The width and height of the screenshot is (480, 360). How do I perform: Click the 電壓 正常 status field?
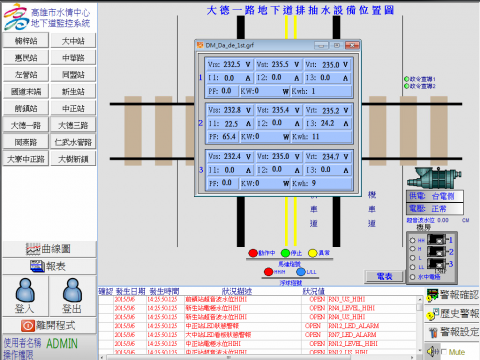pos(435,209)
